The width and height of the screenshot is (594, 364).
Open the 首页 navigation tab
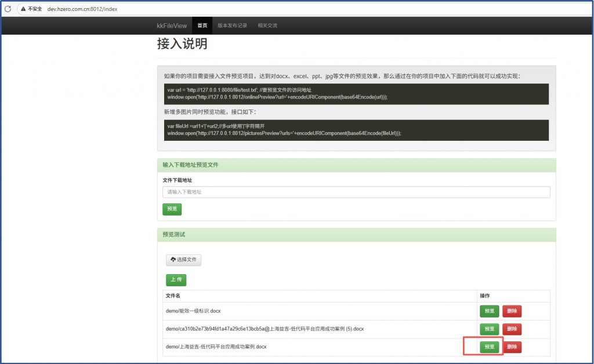[202, 26]
